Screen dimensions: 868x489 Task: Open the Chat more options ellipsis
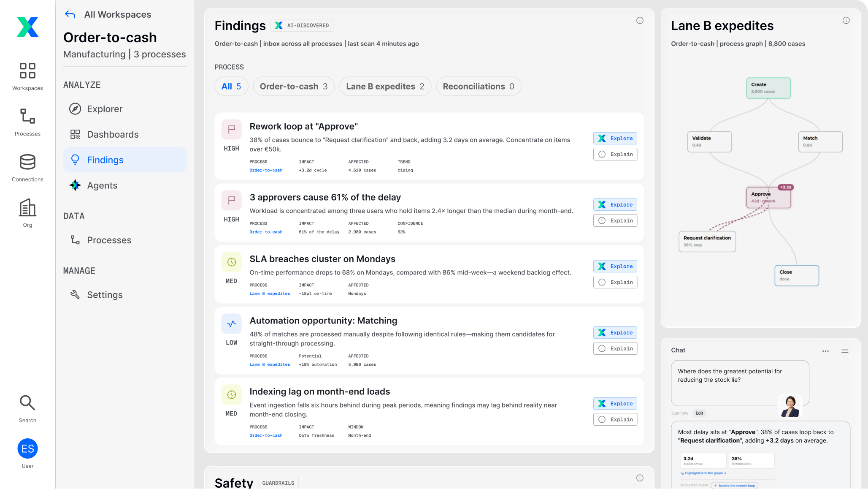(x=825, y=351)
